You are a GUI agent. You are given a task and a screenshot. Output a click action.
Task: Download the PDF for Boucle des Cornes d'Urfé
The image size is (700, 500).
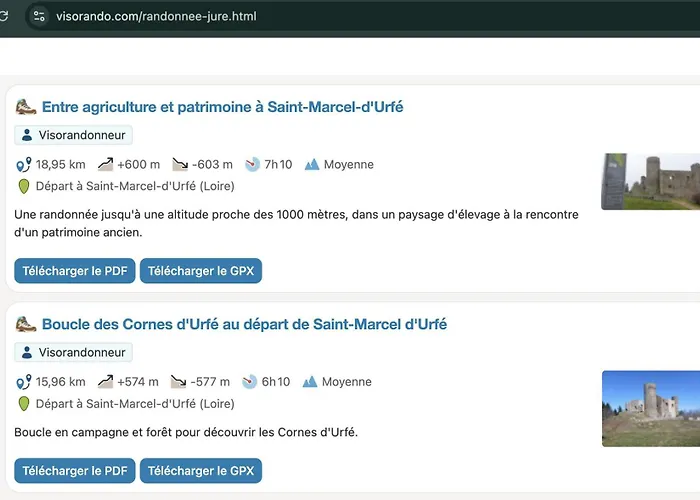tap(75, 471)
